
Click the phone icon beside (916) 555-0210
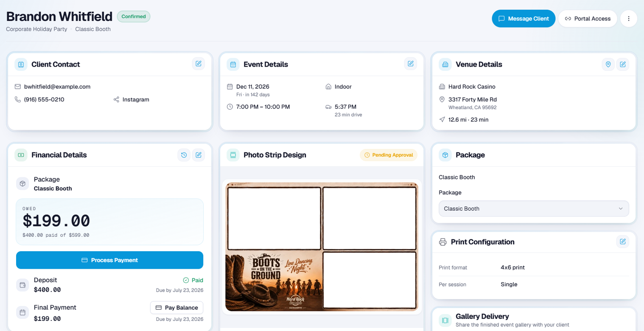(x=18, y=99)
